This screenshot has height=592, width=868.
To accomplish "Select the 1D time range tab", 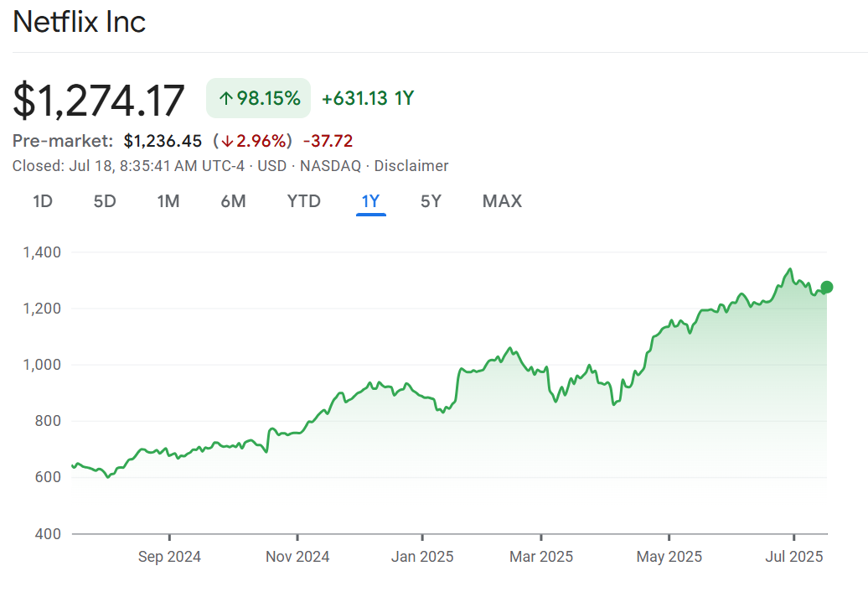I will coord(43,201).
